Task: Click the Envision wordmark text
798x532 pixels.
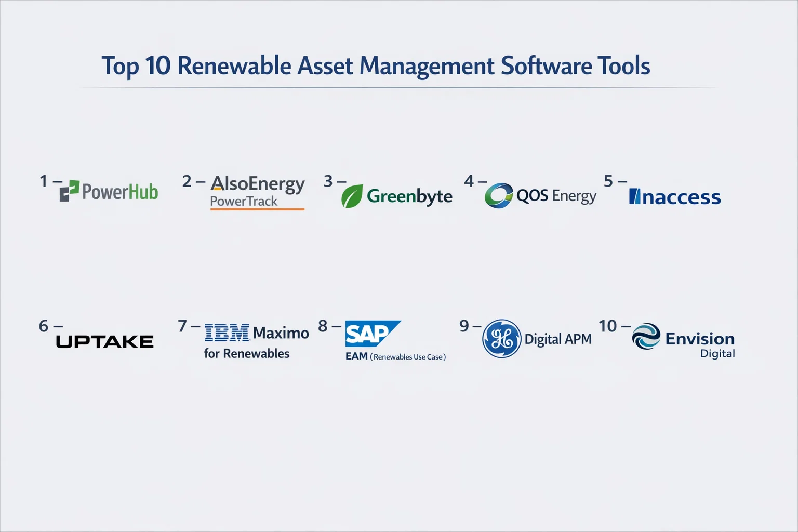Action: 700,339
